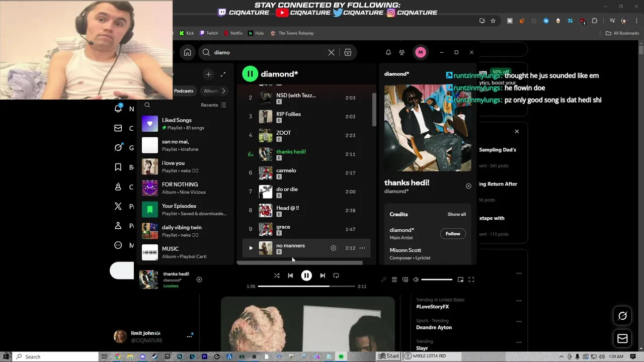Open the Liked Songs playlist
This screenshot has width=644, height=362.
click(184, 124)
